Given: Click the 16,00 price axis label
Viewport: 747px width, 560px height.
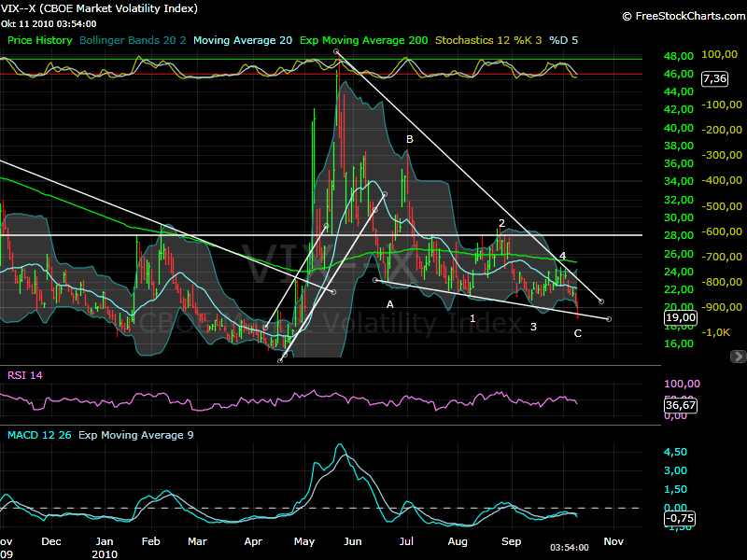Looking at the screenshot, I should pos(679,343).
